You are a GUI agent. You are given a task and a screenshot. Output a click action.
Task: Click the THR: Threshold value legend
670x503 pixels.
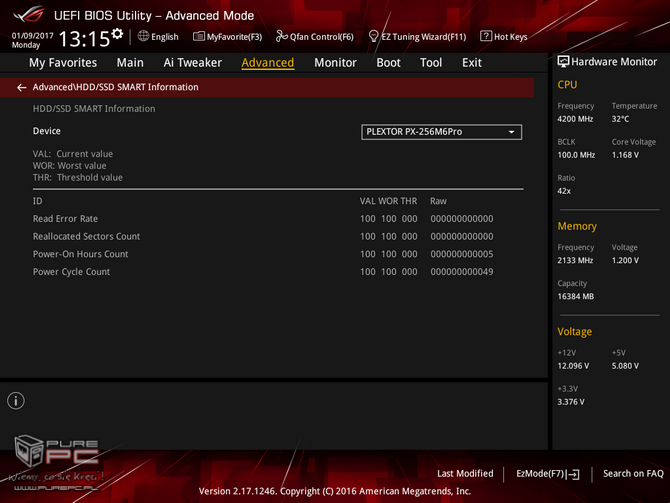click(x=78, y=177)
